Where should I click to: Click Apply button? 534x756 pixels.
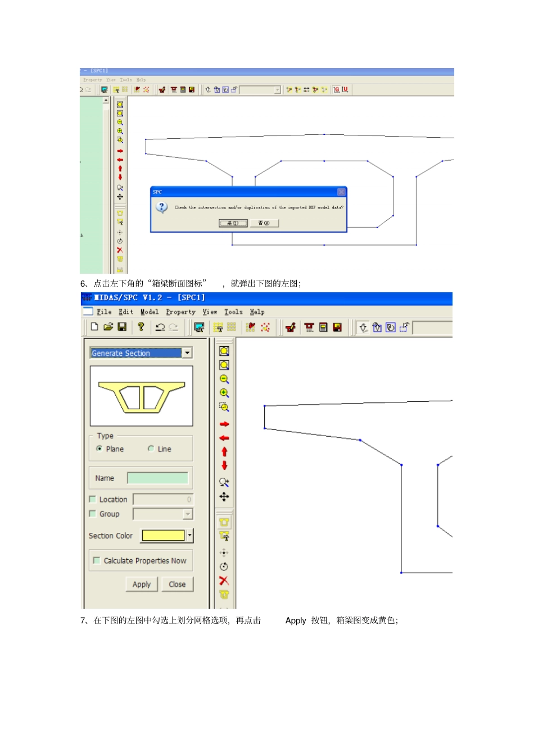(x=142, y=585)
